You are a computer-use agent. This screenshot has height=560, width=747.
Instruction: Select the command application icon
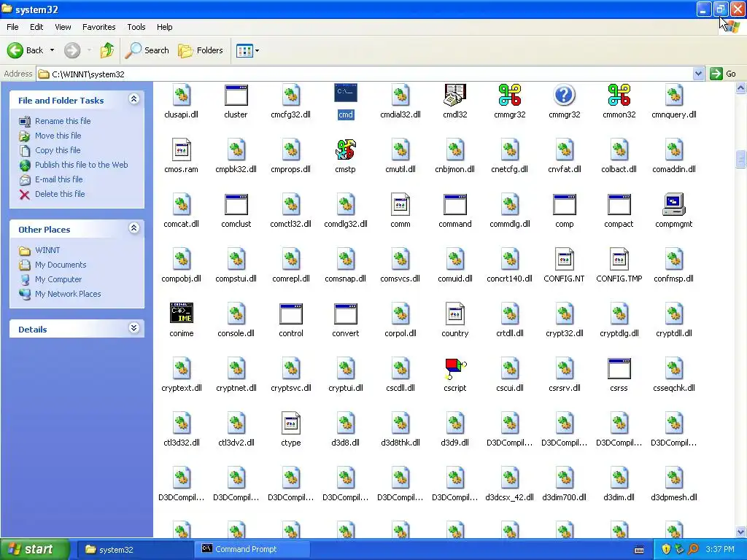coord(455,204)
